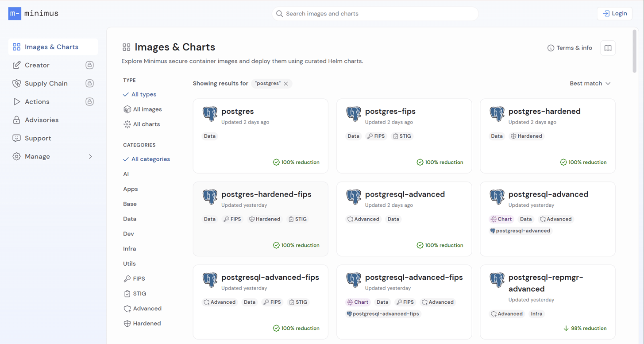Open Images & Charts in the sidebar

click(x=53, y=47)
